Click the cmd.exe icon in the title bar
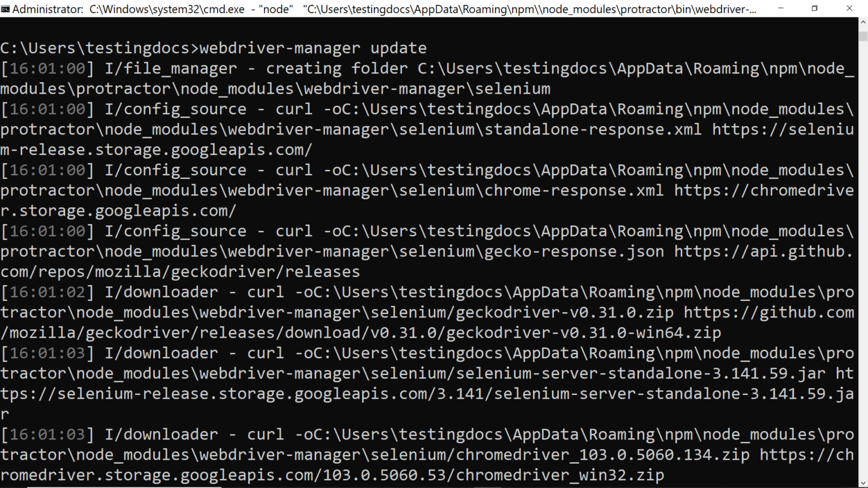The image size is (868, 488). 6,8
